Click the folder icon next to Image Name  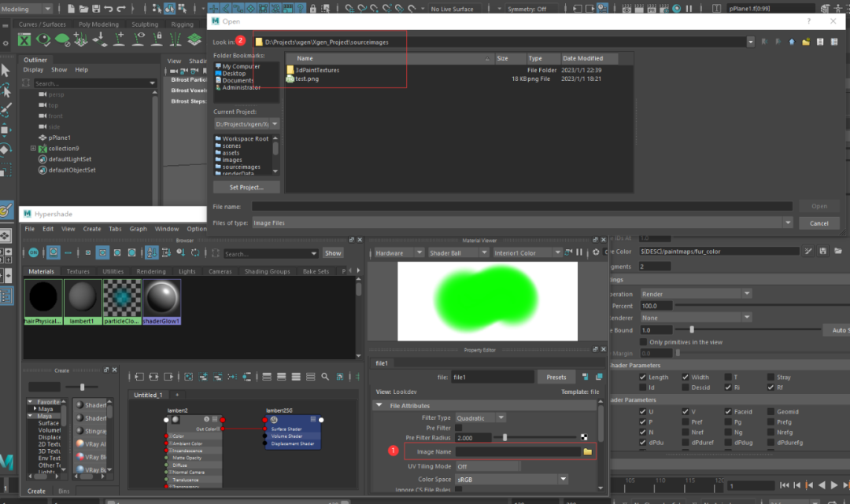pos(588,451)
